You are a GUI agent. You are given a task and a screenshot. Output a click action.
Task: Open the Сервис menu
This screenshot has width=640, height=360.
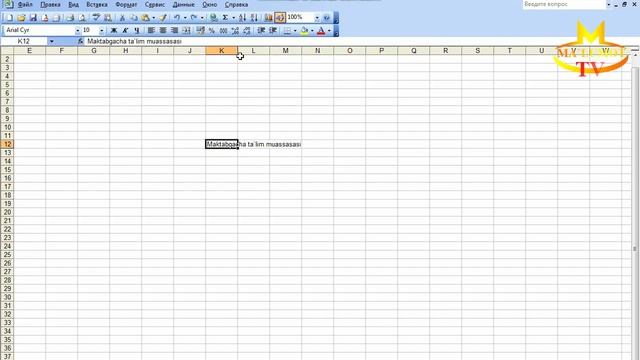(155, 4)
